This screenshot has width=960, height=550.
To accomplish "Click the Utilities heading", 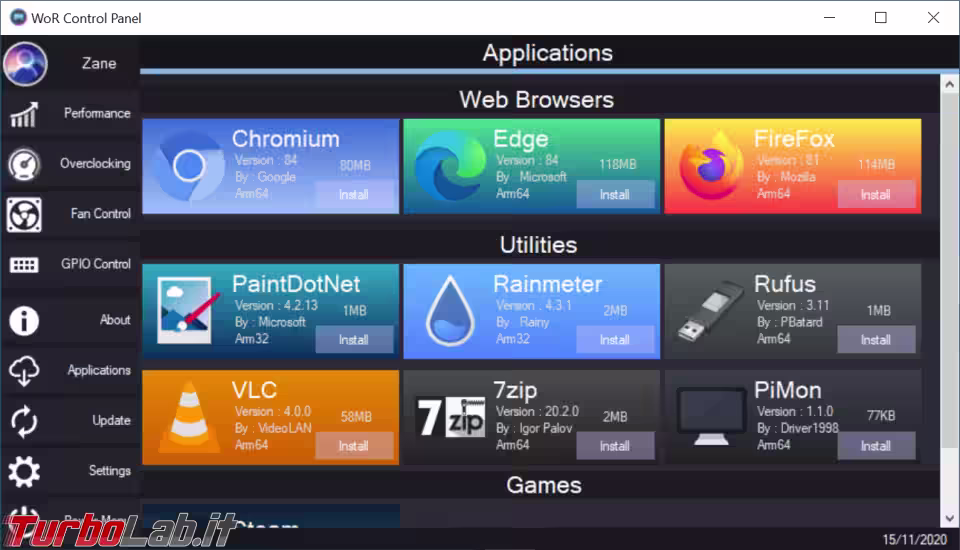I will [538, 244].
